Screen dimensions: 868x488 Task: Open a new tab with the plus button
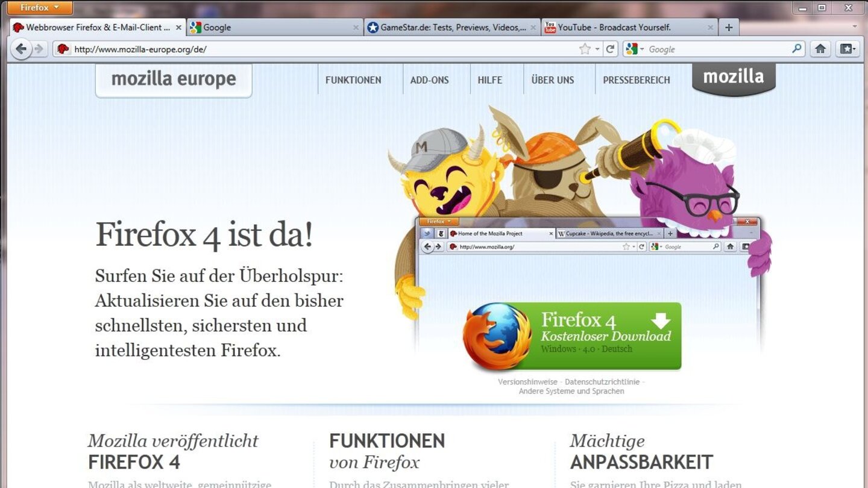729,28
